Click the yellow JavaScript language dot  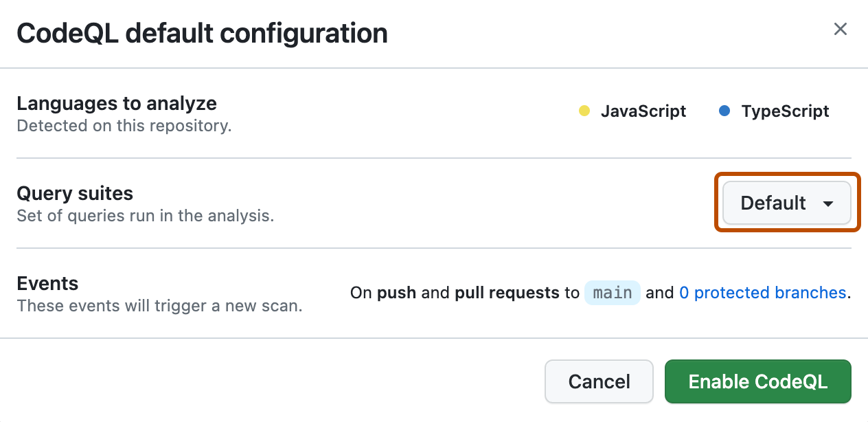584,111
